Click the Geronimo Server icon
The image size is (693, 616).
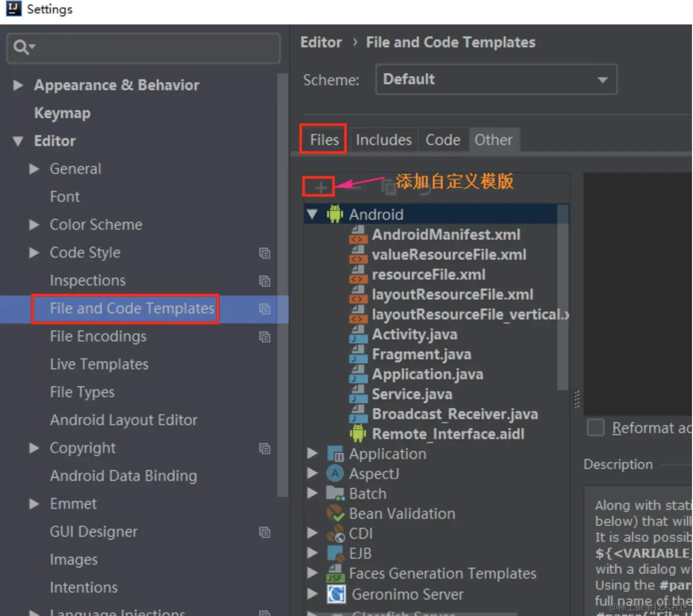(x=336, y=594)
